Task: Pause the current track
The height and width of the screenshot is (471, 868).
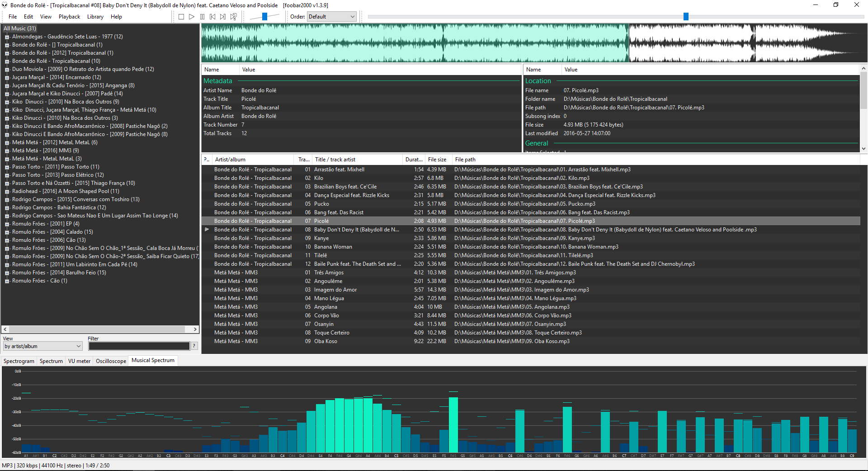Action: click(202, 17)
